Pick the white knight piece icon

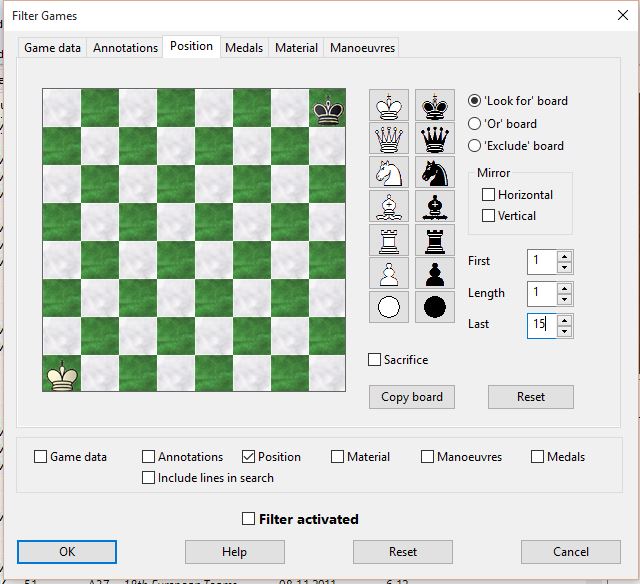click(x=389, y=173)
